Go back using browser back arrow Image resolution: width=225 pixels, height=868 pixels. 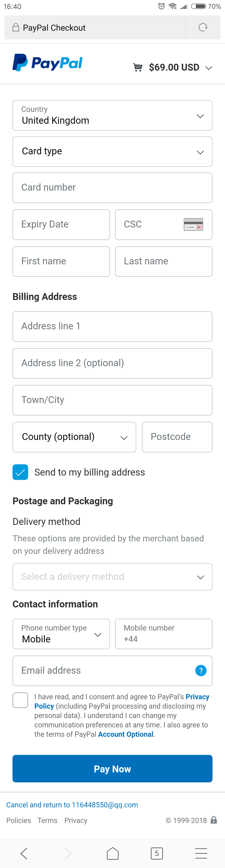pos(24,853)
